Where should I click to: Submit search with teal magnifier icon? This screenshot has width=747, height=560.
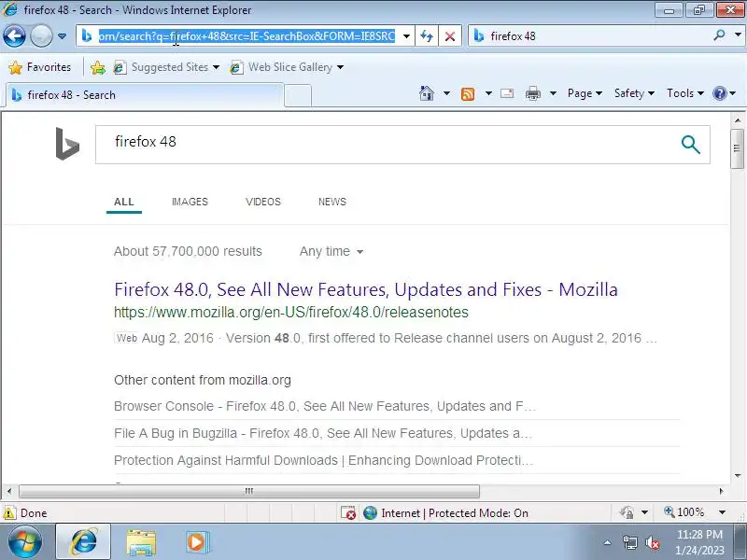690,145
